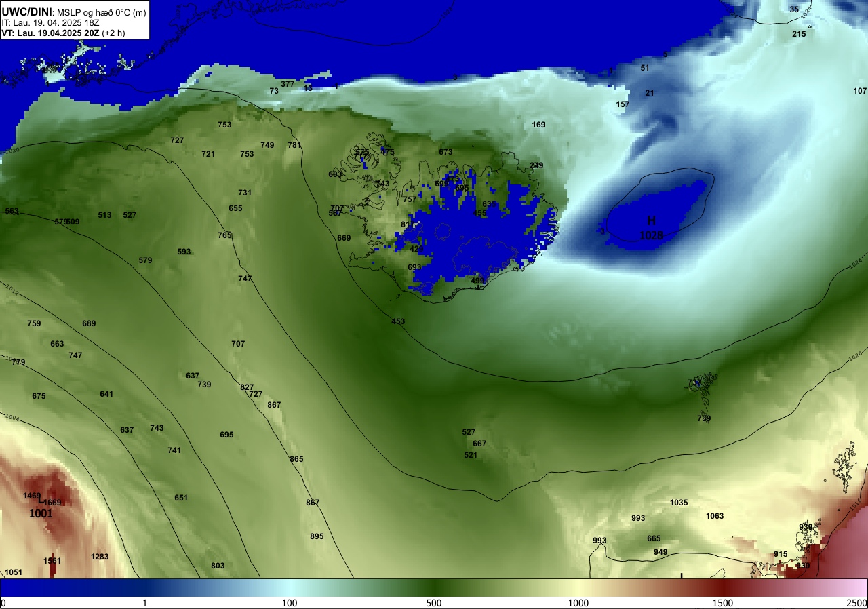Click the height value 731
The width and height of the screenshot is (868, 609).
pyautogui.click(x=245, y=193)
